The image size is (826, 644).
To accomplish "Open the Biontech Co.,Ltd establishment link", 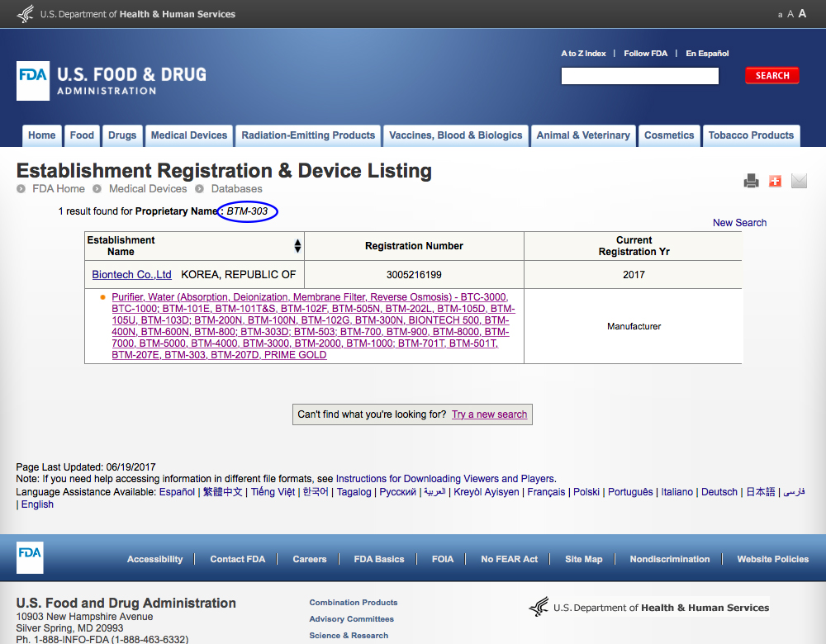I will click(131, 275).
